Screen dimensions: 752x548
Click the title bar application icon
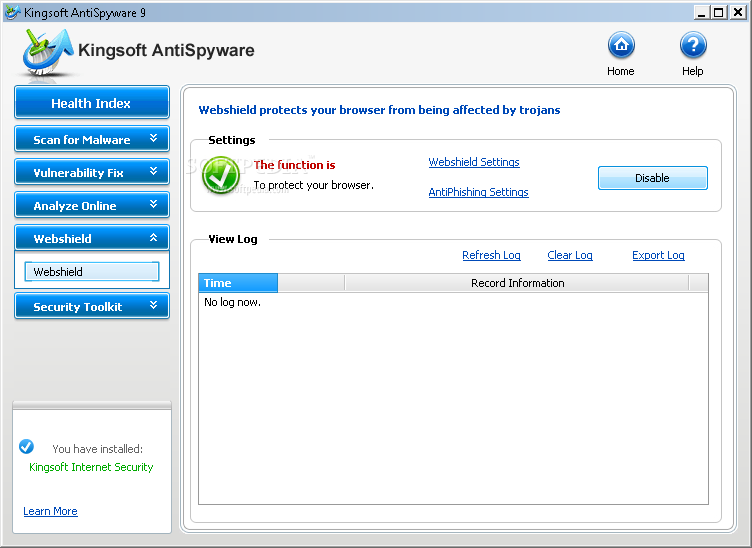(12, 12)
